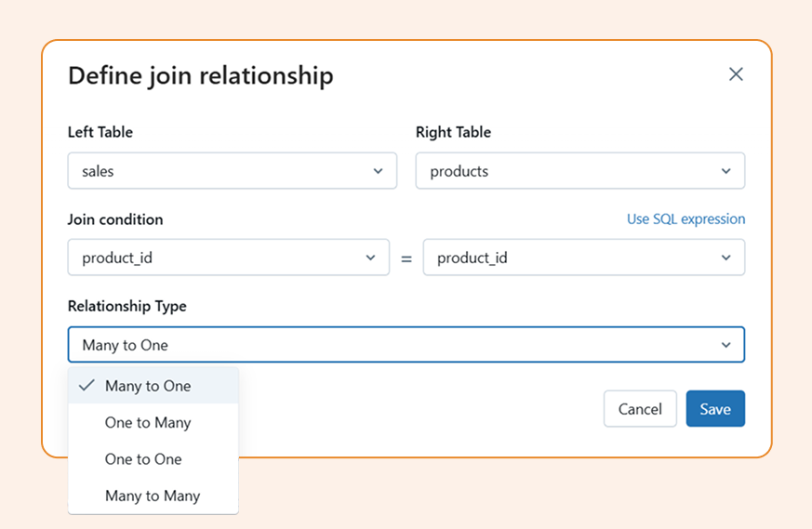Choose One to Many relationship type
Viewport: 812px width, 529px height.
(x=148, y=422)
